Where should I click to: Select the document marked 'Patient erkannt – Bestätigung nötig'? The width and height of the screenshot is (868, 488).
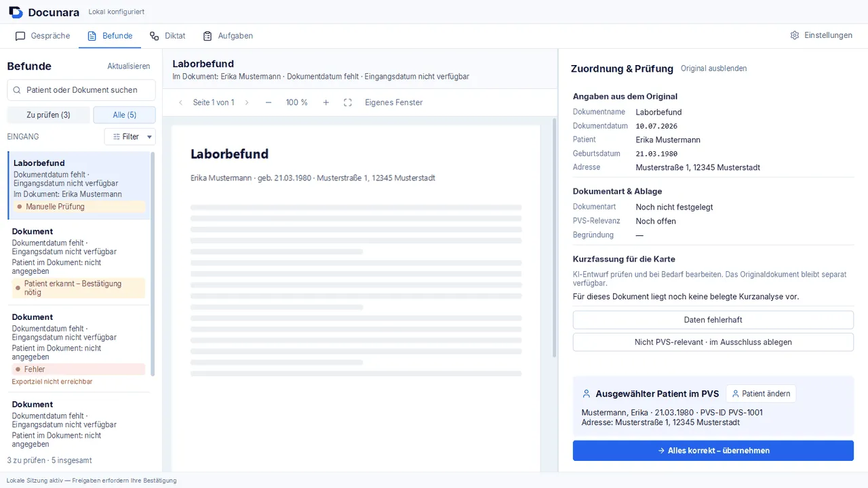coord(78,262)
